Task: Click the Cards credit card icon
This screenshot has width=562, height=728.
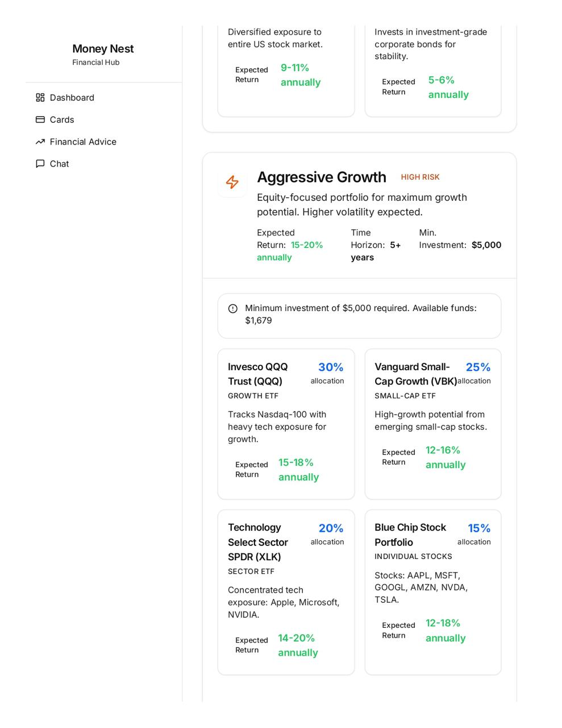Action: [40, 120]
